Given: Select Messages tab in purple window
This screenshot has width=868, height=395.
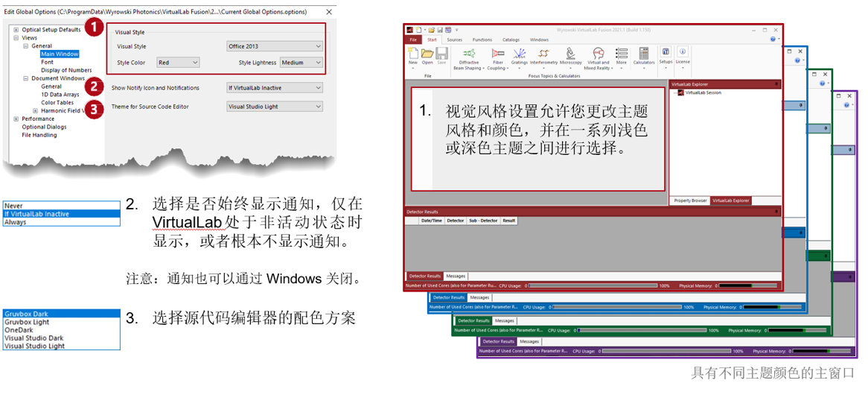Looking at the screenshot, I should pyautogui.click(x=529, y=342).
